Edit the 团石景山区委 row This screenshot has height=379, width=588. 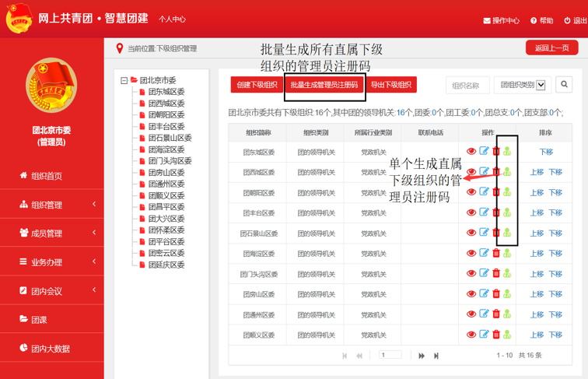484,232
